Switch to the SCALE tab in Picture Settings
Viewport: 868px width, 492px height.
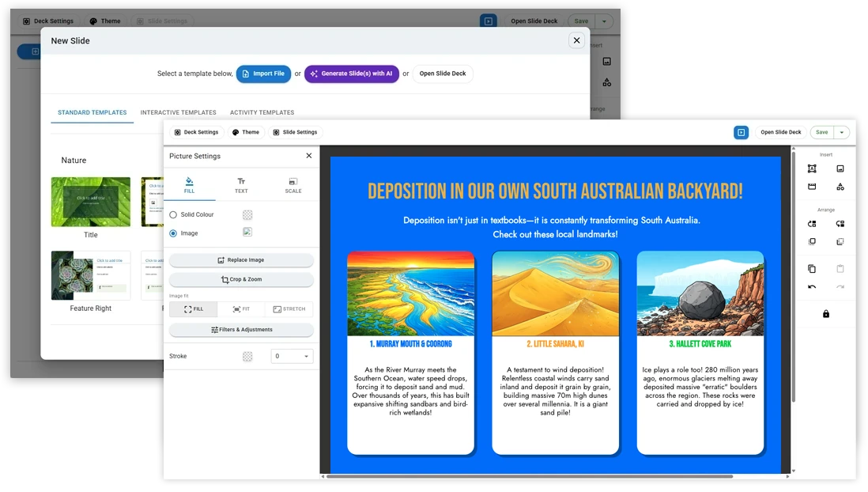[x=292, y=186]
